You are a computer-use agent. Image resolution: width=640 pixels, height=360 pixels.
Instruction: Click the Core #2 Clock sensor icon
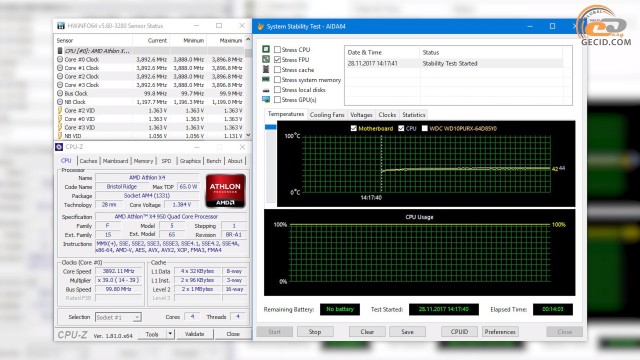[x=60, y=76]
